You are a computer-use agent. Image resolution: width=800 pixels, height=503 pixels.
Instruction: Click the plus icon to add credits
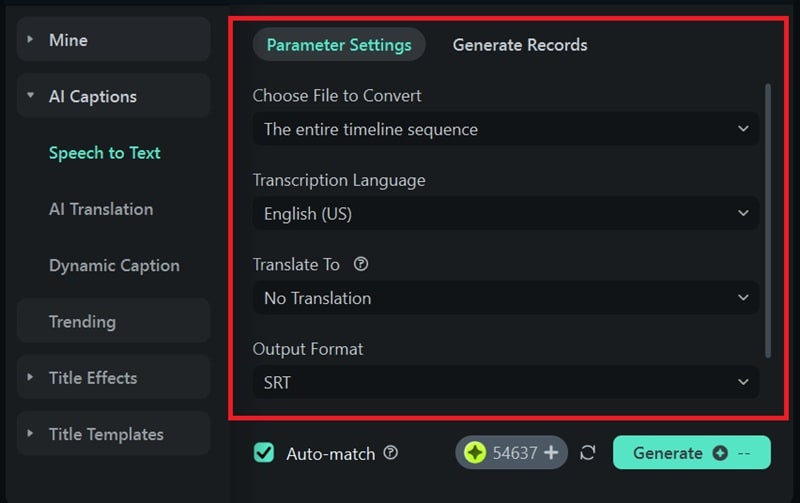click(x=551, y=453)
